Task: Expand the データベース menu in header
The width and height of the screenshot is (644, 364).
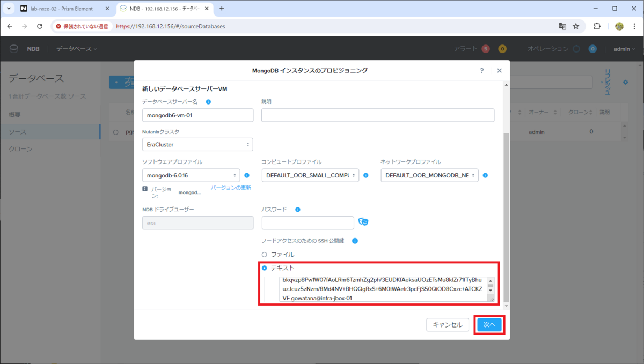Action: pos(77,49)
